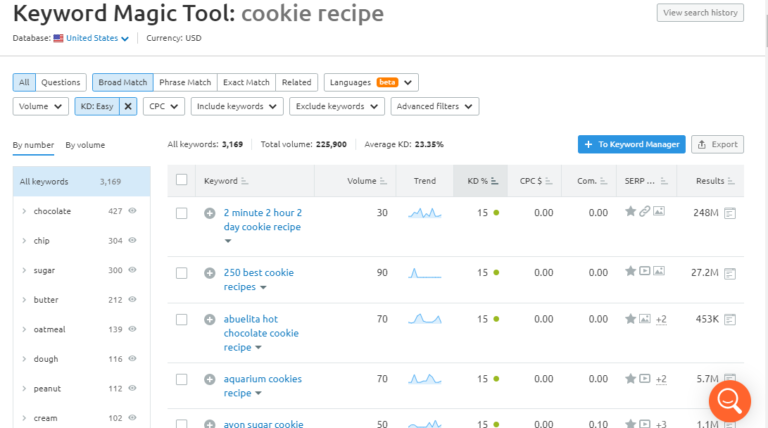The image size is (768, 428).
Task: Open the 'aquarium cookies recipe' keyword link
Action: (263, 386)
